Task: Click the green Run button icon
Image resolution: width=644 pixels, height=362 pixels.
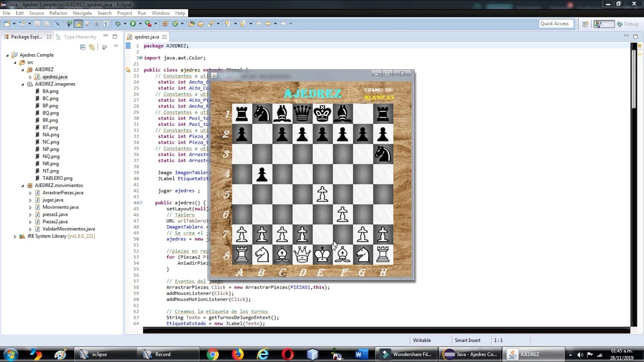Action: point(133,24)
